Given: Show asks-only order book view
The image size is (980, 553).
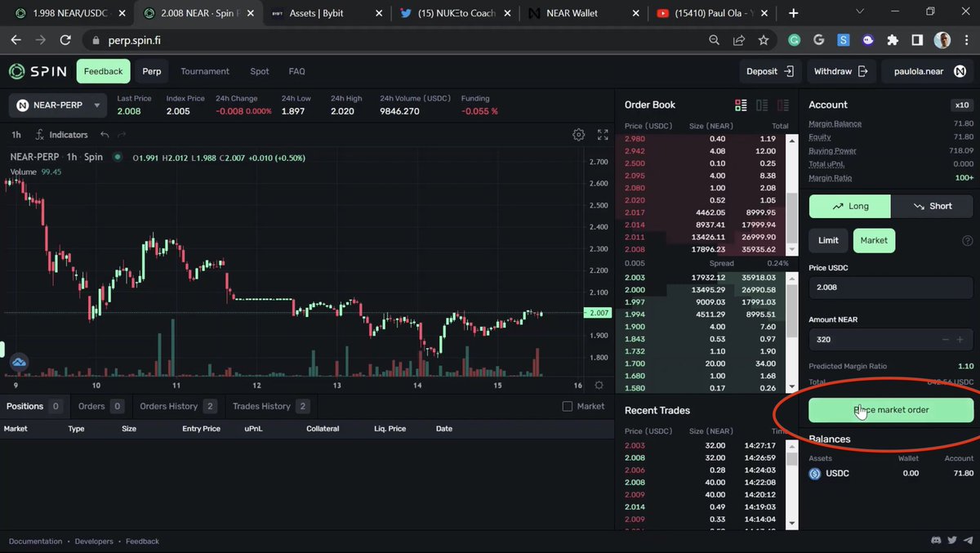Looking at the screenshot, I should [783, 105].
